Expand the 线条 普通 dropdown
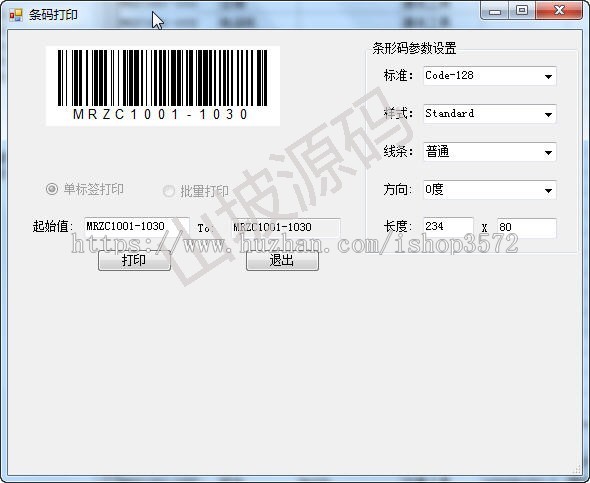The height and width of the screenshot is (483, 590). tap(490, 152)
